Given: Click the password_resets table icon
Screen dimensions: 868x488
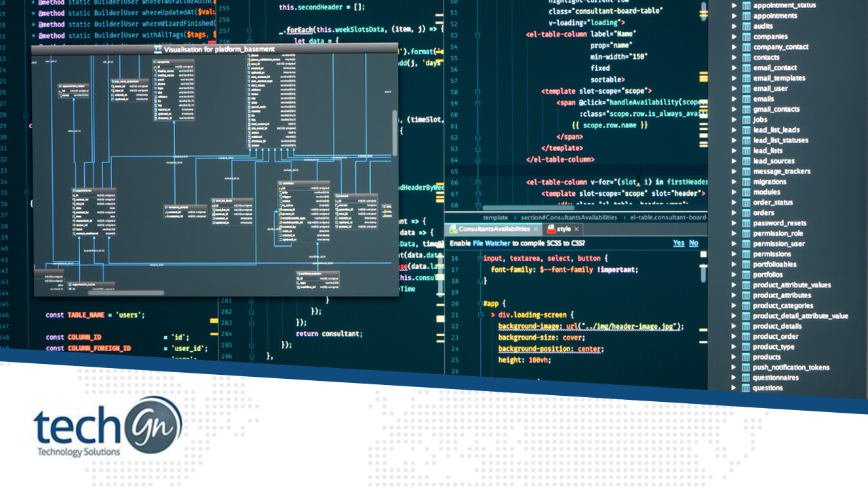Looking at the screenshot, I should (x=747, y=222).
